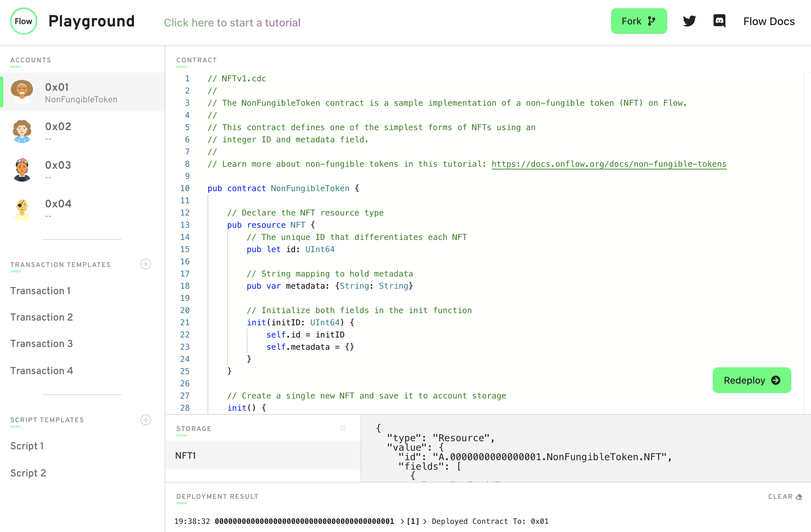The image size is (811, 532).
Task: Select account 0x01 NonFungibleToken
Action: pyautogui.click(x=81, y=92)
